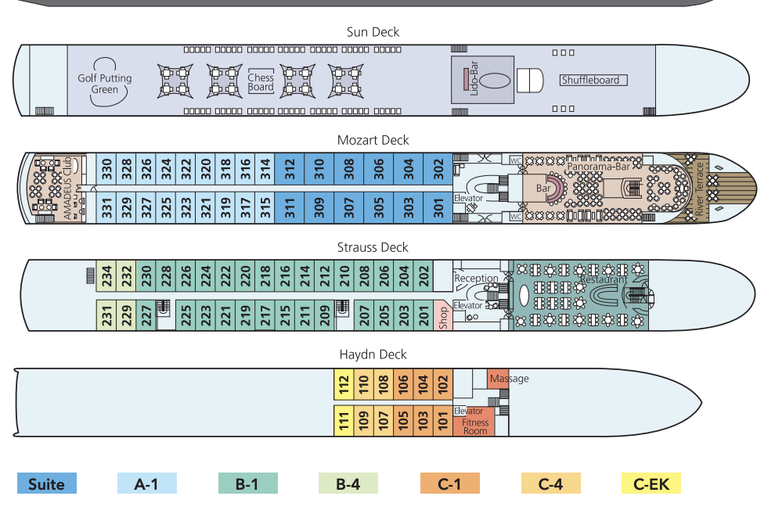
Task: Select cabin 102 on Haydn Deck
Action: click(x=443, y=384)
